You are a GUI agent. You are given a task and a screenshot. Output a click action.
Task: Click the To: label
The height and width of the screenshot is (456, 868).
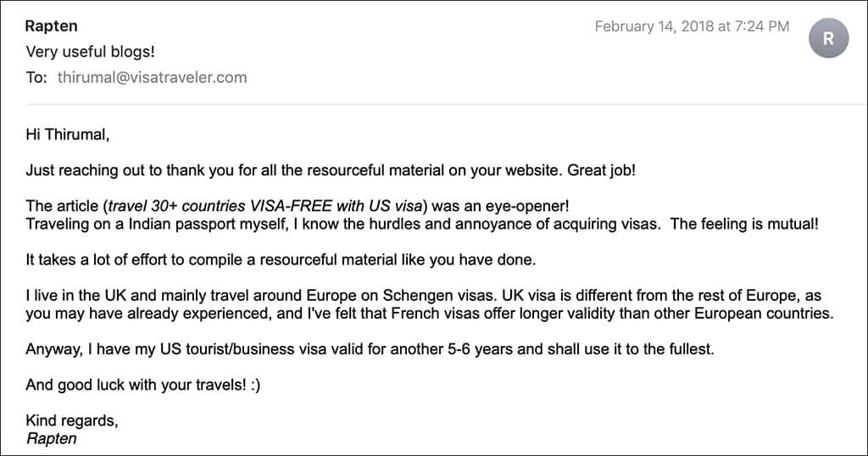(x=36, y=77)
